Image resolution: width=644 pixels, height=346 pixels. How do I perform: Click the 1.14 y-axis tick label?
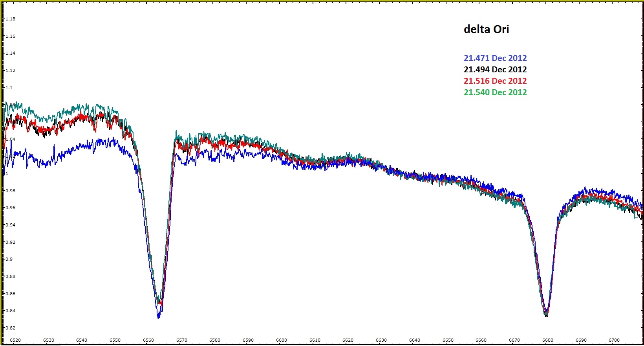(10, 53)
